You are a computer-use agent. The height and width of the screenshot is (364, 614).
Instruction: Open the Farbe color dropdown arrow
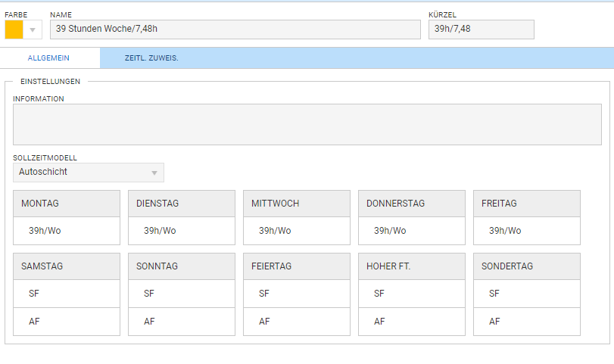(x=33, y=30)
